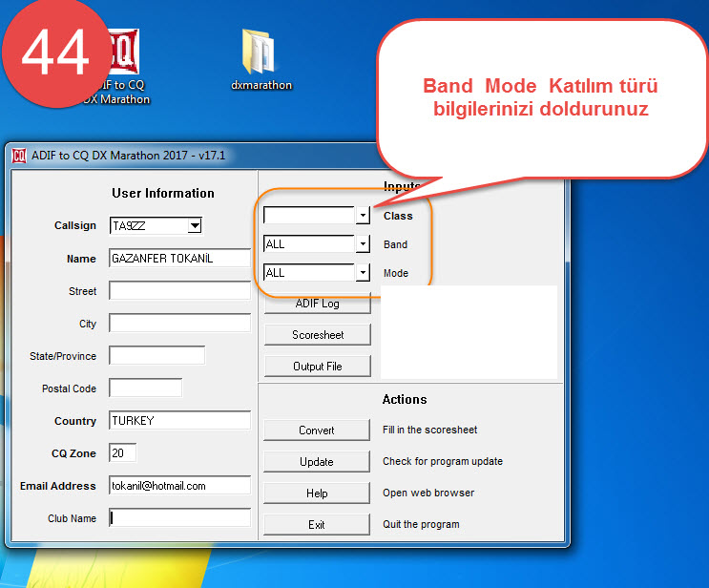Expand the Callsign dropdown arrow

[195, 225]
